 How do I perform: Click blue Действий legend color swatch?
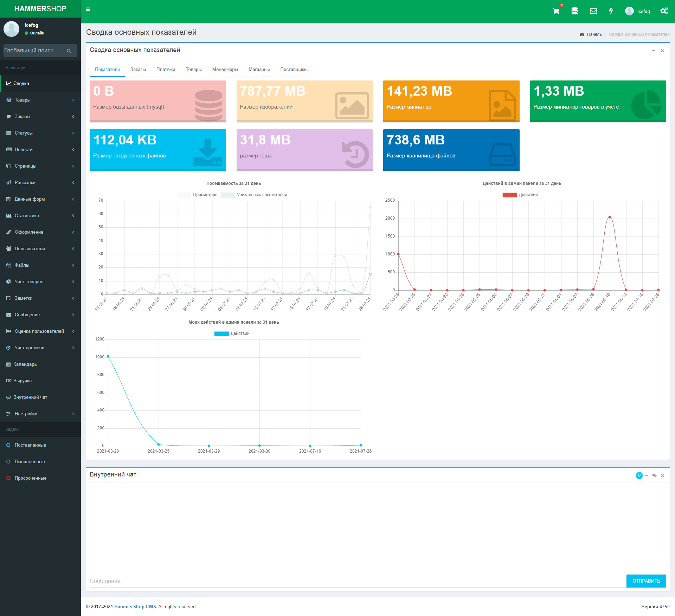tap(221, 333)
